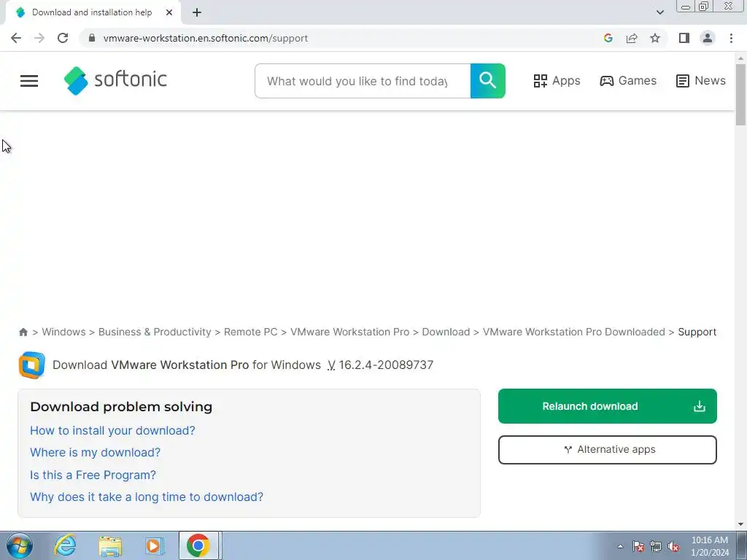747x560 pixels.
Task: Open Remote PC breadcrumb link
Action: pos(251,332)
